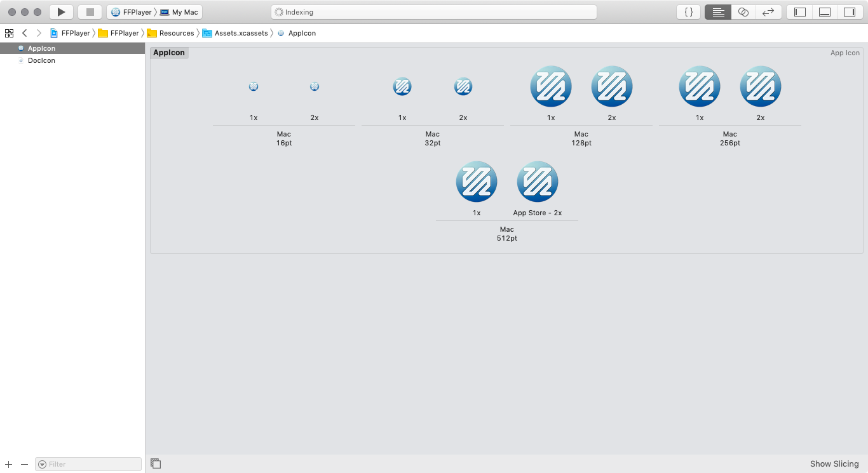Screen dimensions: 868x473
Task: Open Resources folder in breadcrumb
Action: coord(170,33)
